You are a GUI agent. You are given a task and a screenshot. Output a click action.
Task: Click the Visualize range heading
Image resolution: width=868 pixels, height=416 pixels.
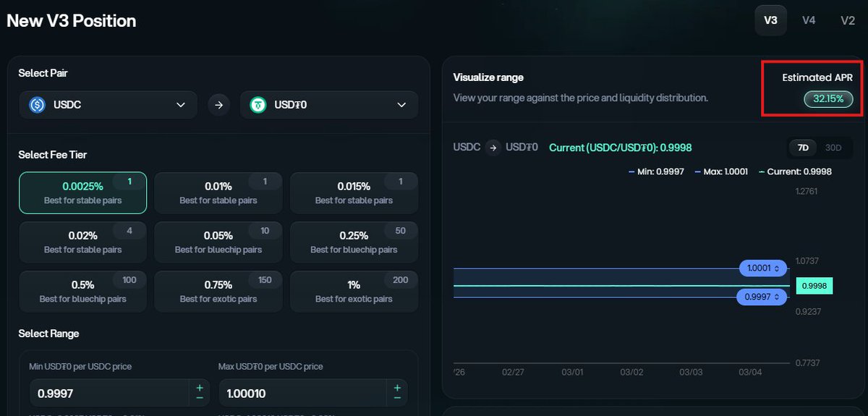pyautogui.click(x=488, y=77)
